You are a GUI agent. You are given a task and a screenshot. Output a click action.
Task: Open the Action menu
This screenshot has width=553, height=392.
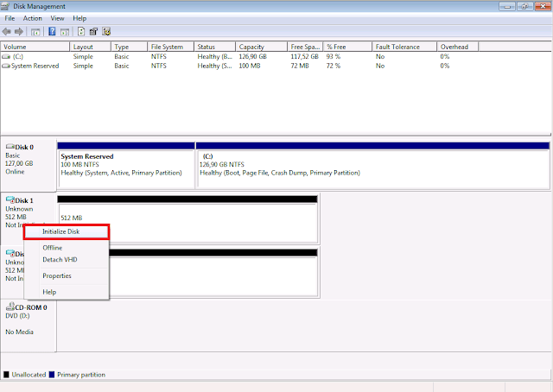click(x=32, y=18)
